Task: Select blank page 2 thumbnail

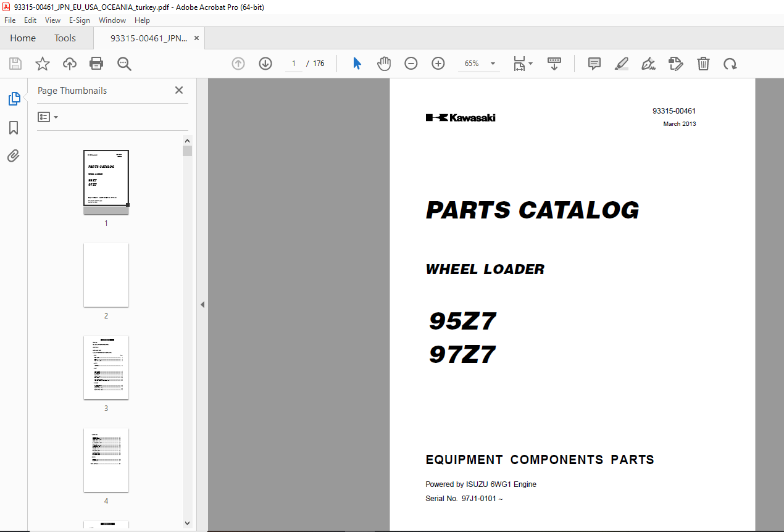Action: (106, 275)
